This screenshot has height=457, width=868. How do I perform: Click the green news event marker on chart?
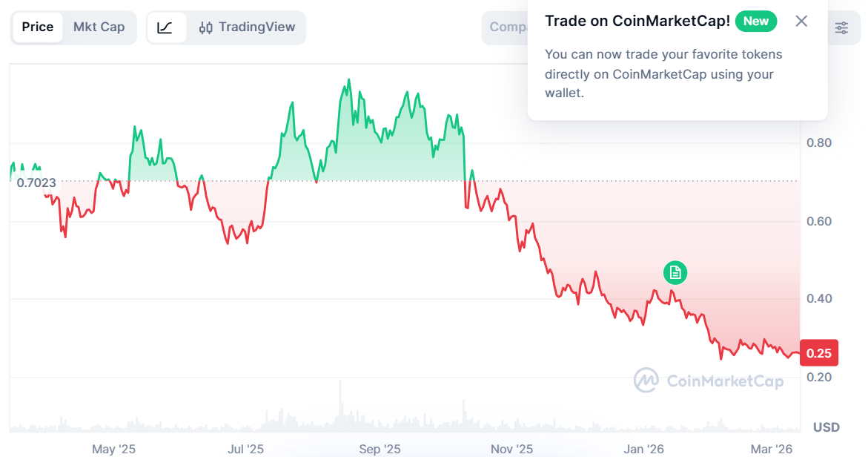click(675, 273)
